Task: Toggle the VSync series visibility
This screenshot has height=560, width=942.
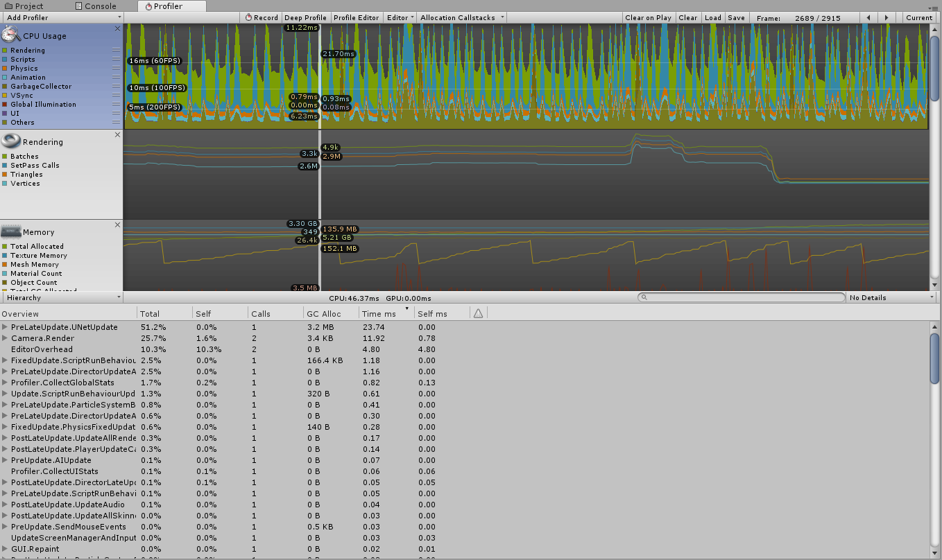Action: click(x=5, y=96)
